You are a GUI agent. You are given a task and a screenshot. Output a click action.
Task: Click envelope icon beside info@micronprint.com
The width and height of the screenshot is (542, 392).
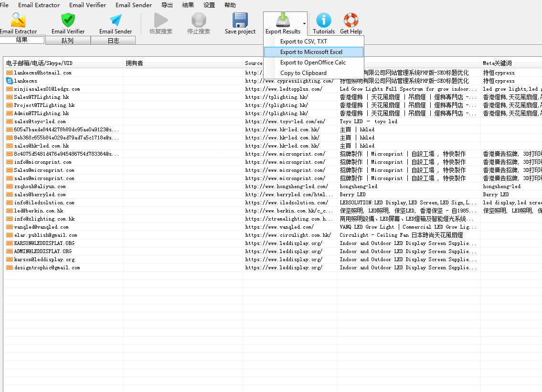[x=10, y=162]
